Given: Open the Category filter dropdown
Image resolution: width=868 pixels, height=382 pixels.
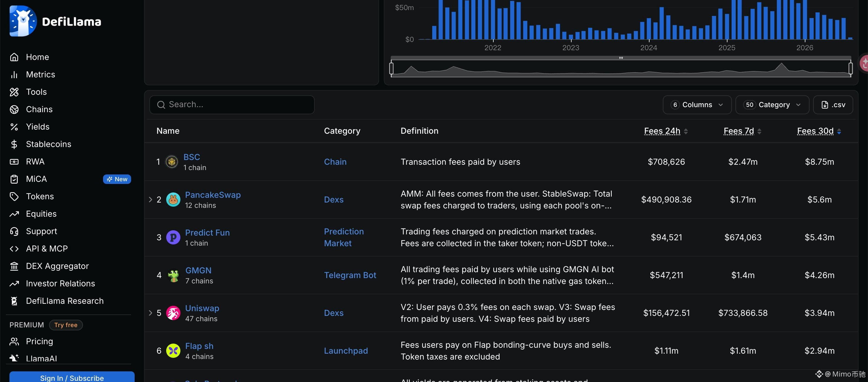Looking at the screenshot, I should point(772,105).
